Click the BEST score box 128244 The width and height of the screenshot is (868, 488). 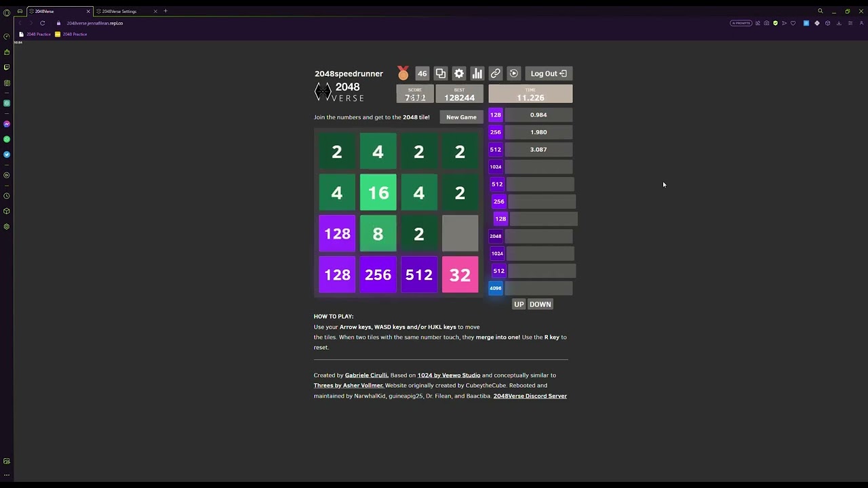pos(459,94)
